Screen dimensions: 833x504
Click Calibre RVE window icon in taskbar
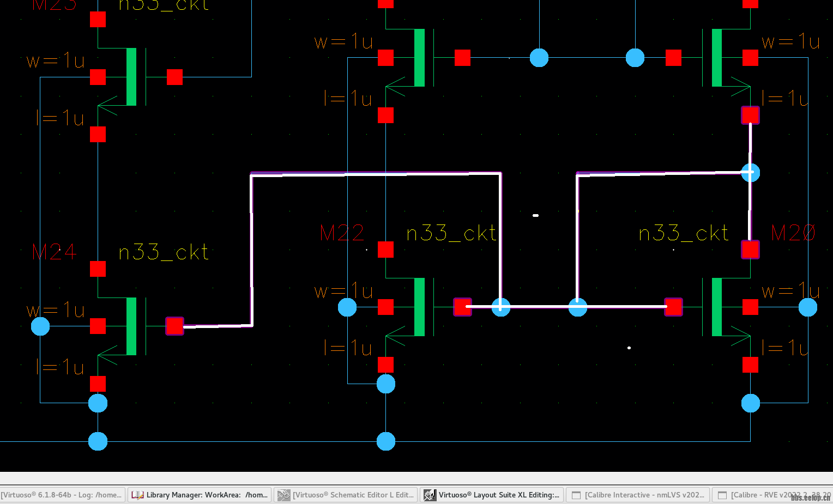[x=722, y=495]
